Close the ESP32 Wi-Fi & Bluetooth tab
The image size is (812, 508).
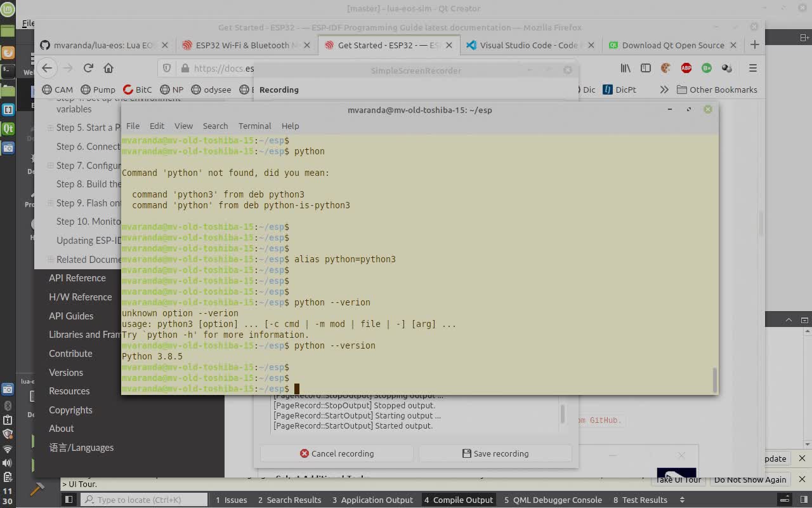[307, 45]
